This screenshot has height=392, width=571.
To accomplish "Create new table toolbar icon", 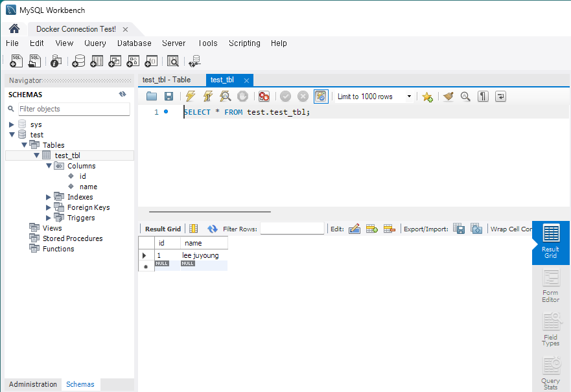I will 97,61.
